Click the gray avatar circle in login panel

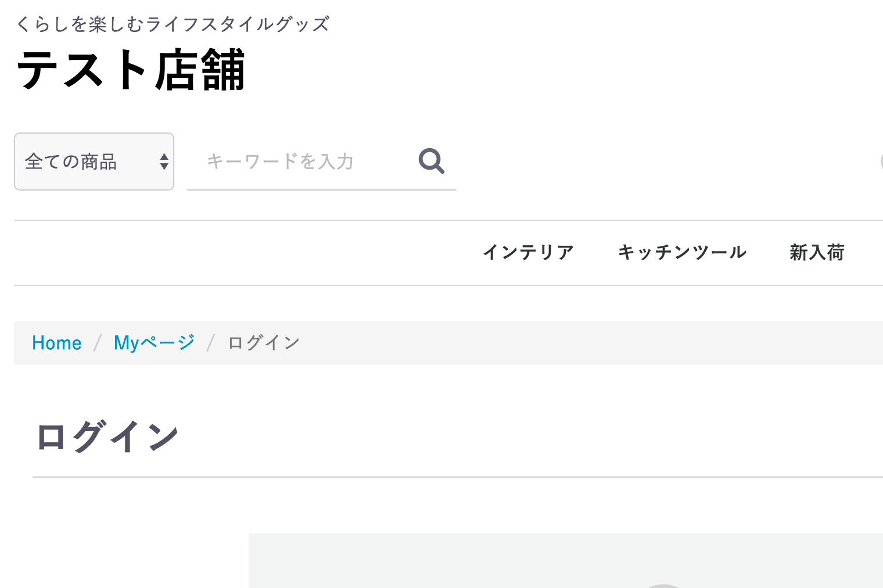pos(663,586)
